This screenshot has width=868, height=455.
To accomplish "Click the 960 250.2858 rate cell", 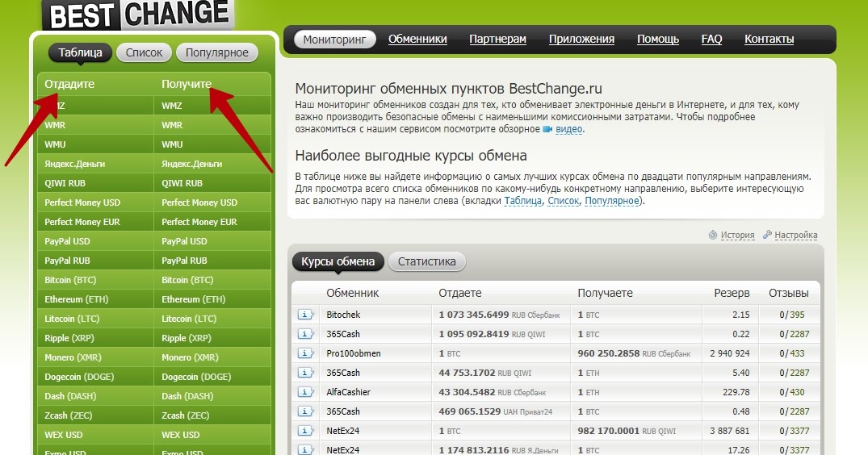I will pos(635,353).
